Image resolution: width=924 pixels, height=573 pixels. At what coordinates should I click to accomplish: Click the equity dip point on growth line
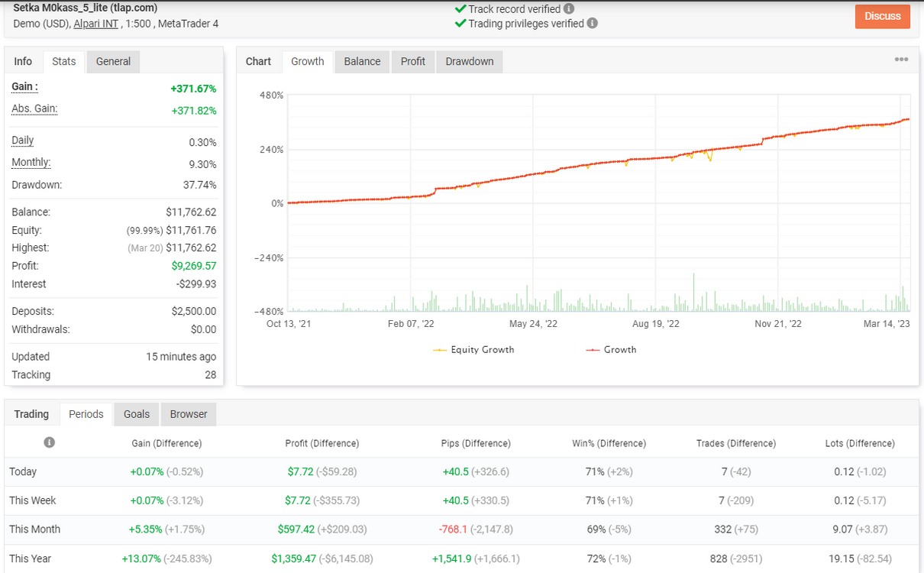coord(709,160)
